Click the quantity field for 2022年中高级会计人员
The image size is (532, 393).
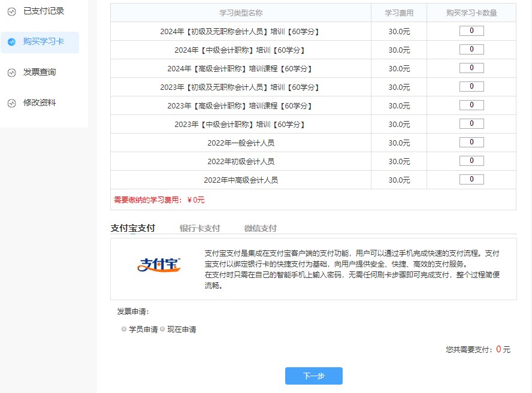click(x=471, y=180)
